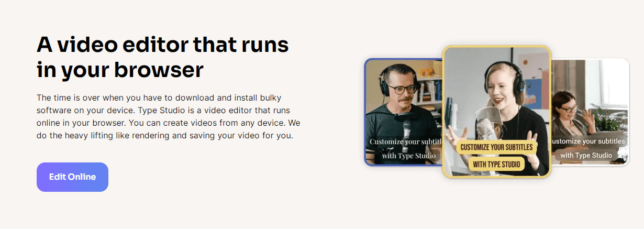644x229 pixels.
Task: Click the paragraph starting "The time is over"
Action: tap(168, 117)
